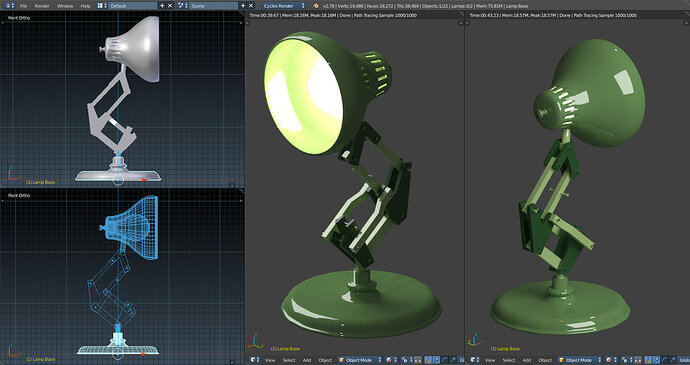
Task: Open the viewport shading selector in the center viewport
Action: pos(391,360)
